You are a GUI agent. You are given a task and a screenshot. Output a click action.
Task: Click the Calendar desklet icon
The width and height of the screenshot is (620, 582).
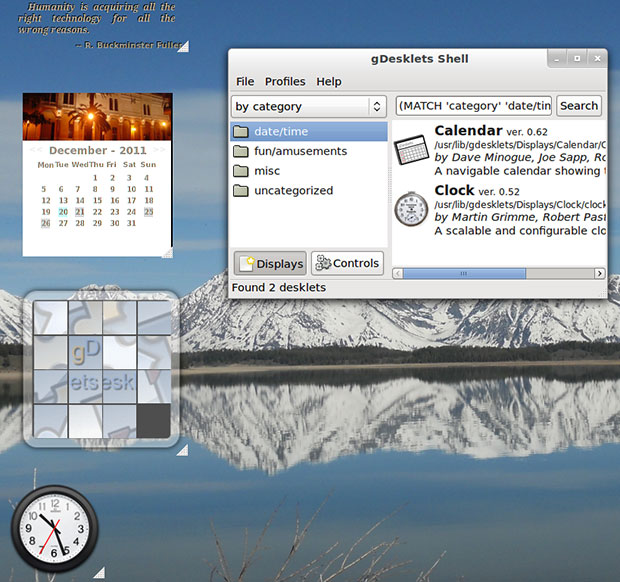[411, 149]
